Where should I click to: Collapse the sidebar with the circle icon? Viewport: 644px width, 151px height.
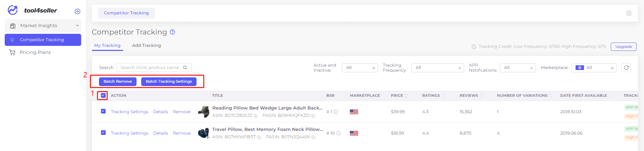point(77,11)
